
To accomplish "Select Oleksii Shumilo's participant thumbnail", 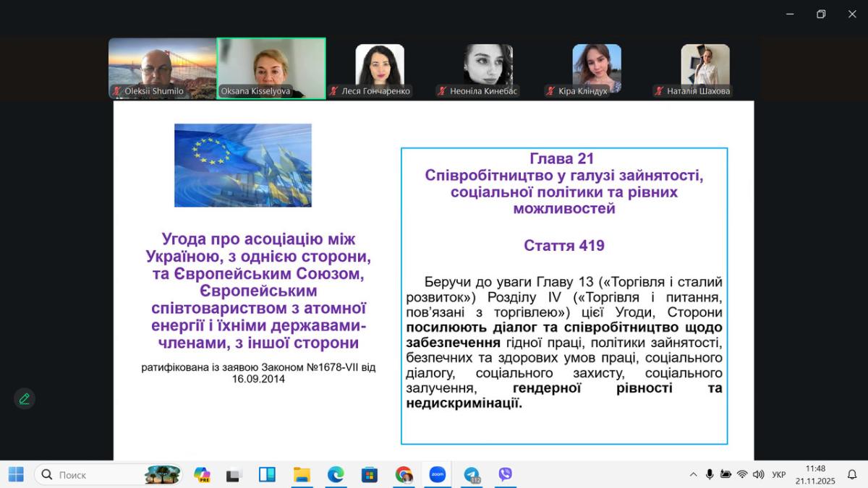I will [x=163, y=68].
